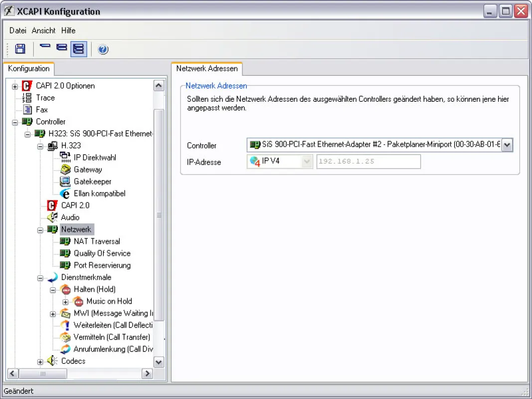Click the tree horizontal scrollbar left arrow

pyautogui.click(x=12, y=374)
